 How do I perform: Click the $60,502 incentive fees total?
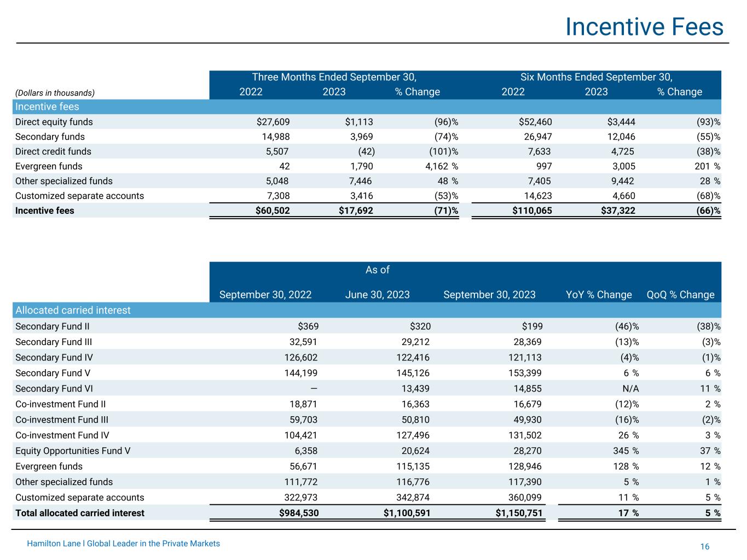click(273, 211)
